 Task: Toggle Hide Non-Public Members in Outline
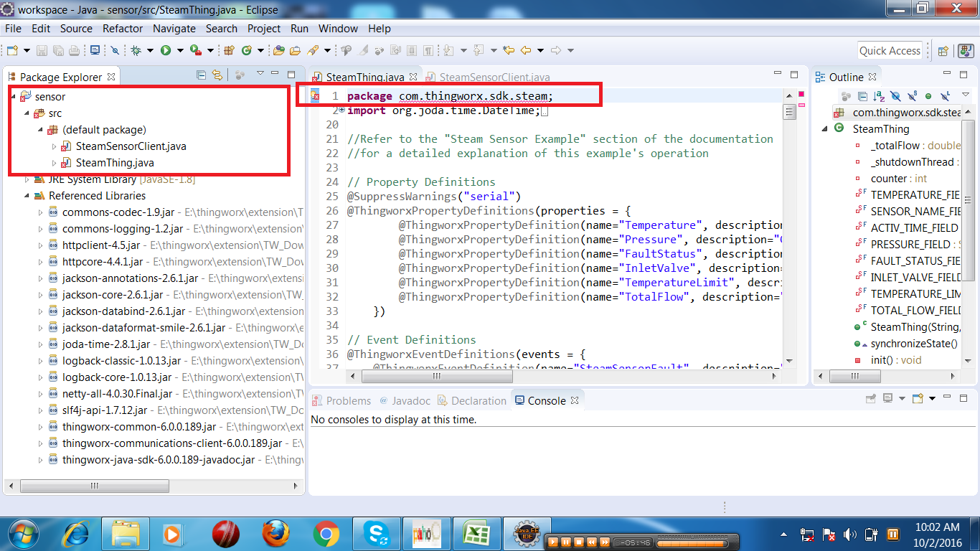point(928,96)
